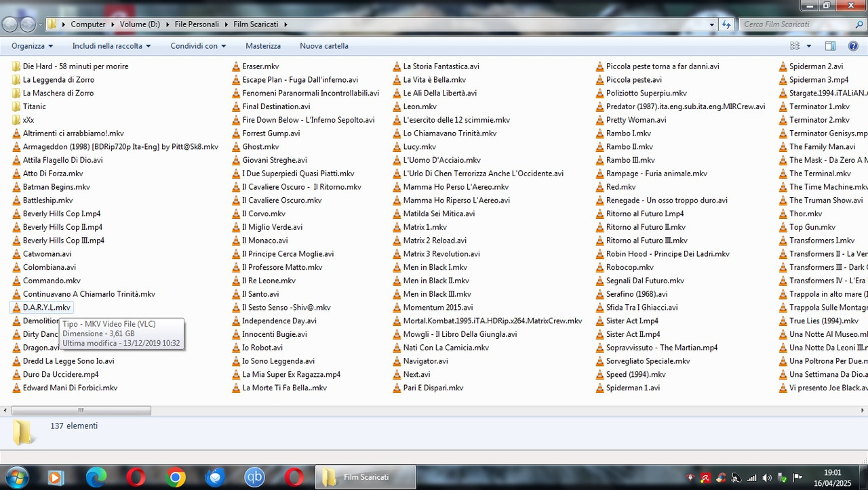Click the change view icon in toolbar
The height and width of the screenshot is (490, 868).
[x=795, y=46]
